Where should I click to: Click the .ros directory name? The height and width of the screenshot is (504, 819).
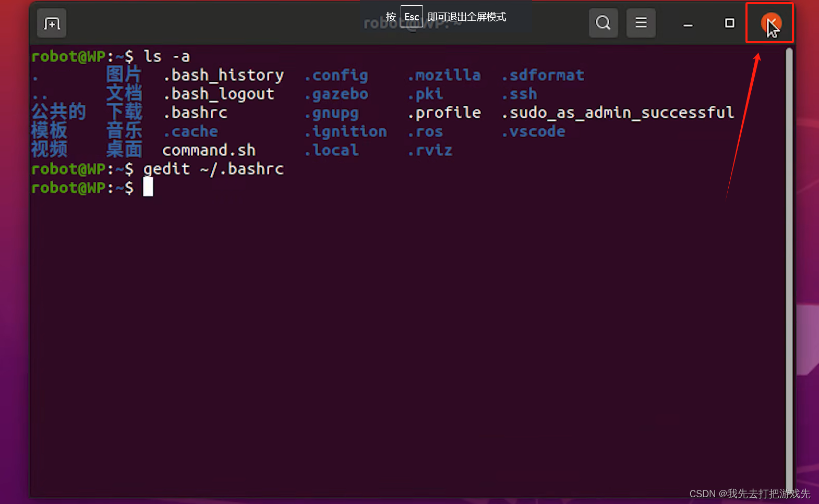(426, 132)
